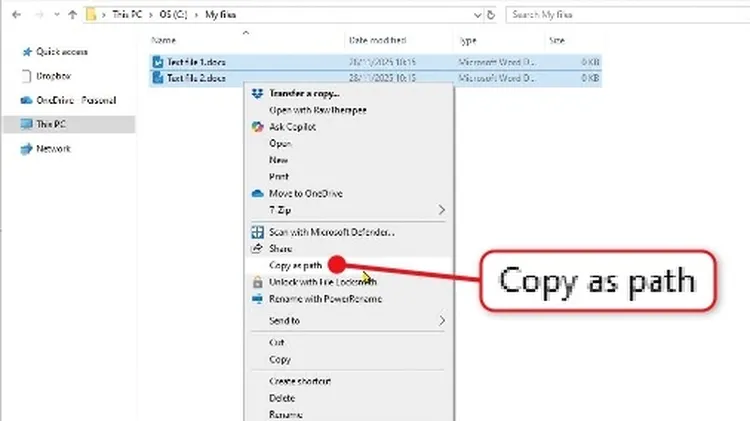Select Open with RawTherapee menu entry
The image size is (750, 421).
pyautogui.click(x=312, y=110)
